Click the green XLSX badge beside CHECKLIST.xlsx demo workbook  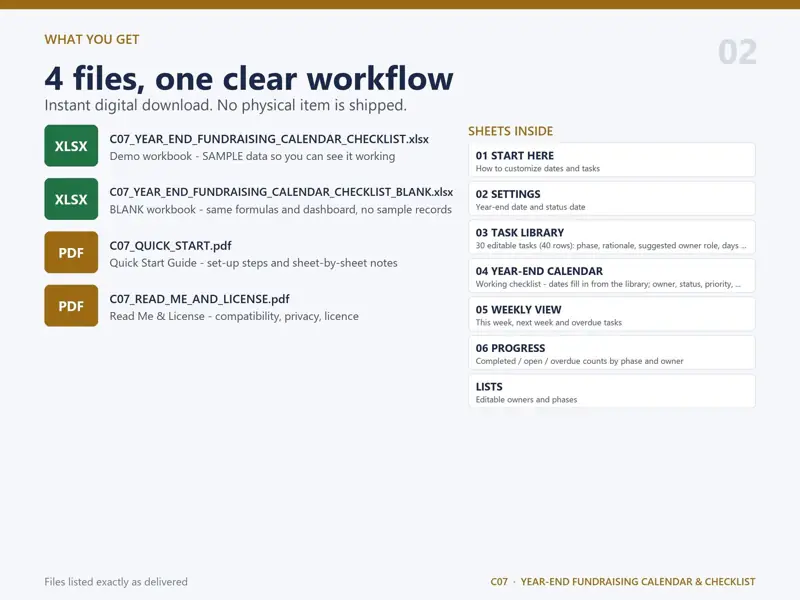71,146
